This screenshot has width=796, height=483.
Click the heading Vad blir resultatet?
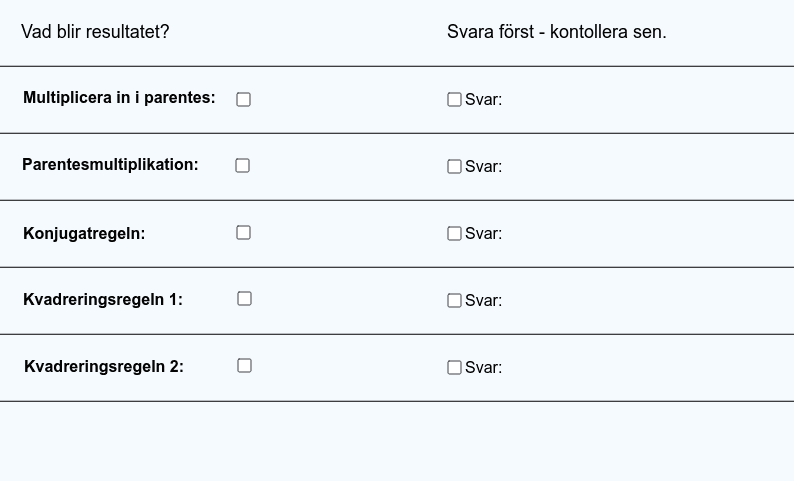(95, 32)
